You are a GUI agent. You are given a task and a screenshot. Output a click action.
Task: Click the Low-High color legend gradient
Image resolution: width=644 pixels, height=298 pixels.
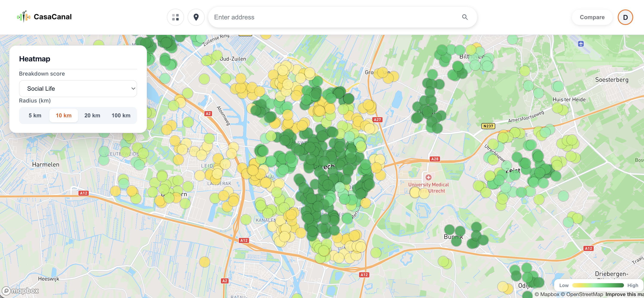click(598, 285)
